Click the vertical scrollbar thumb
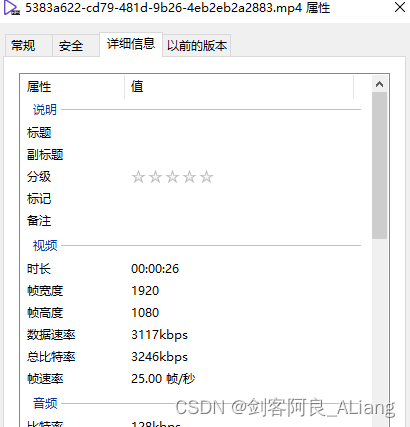Viewport: 410px width, 427px height. pyautogui.click(x=379, y=165)
